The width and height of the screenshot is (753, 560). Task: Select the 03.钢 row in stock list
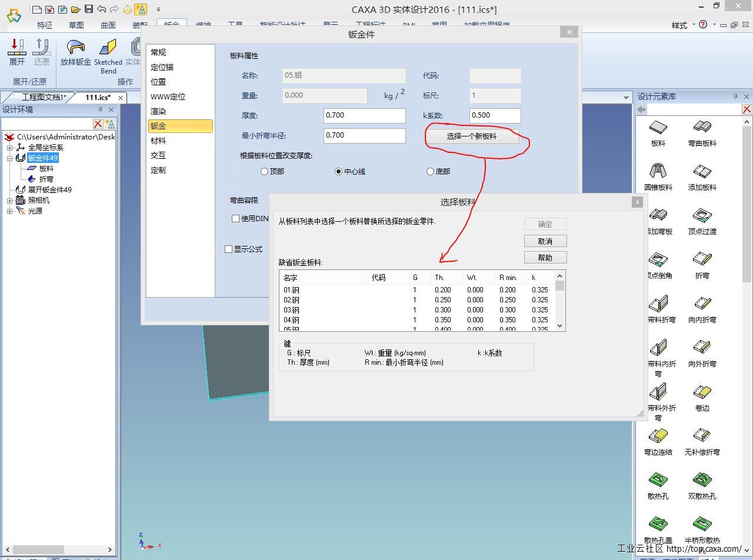417,310
